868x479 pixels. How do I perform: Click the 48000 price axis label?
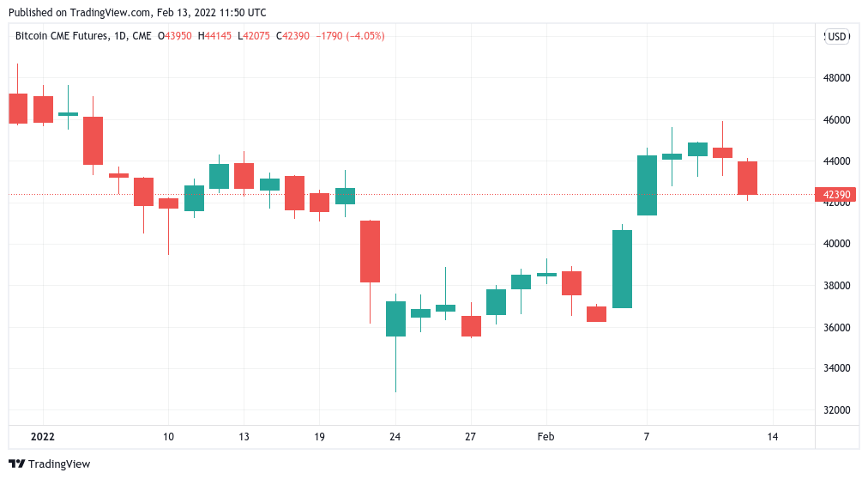click(x=835, y=78)
